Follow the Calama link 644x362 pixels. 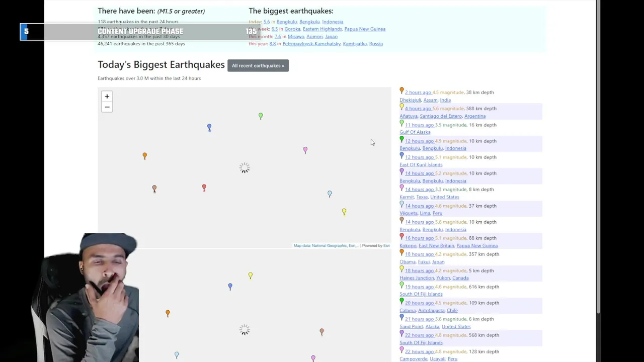[408, 311]
